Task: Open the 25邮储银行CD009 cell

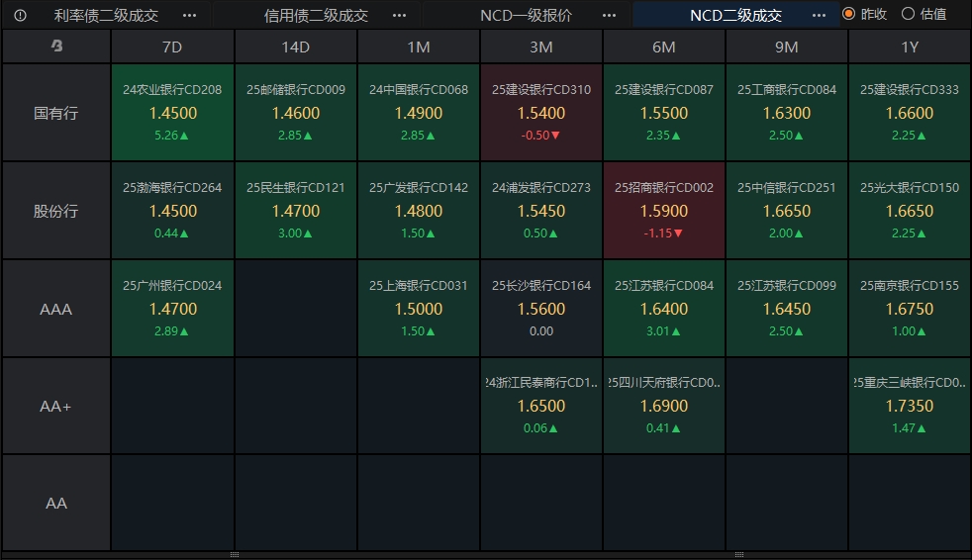Action: click(x=296, y=113)
